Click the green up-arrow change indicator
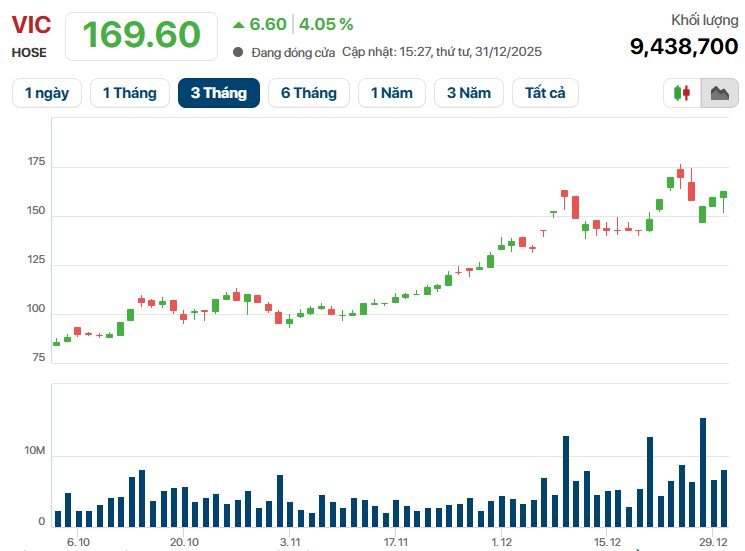The image size is (745, 551). [x=238, y=24]
